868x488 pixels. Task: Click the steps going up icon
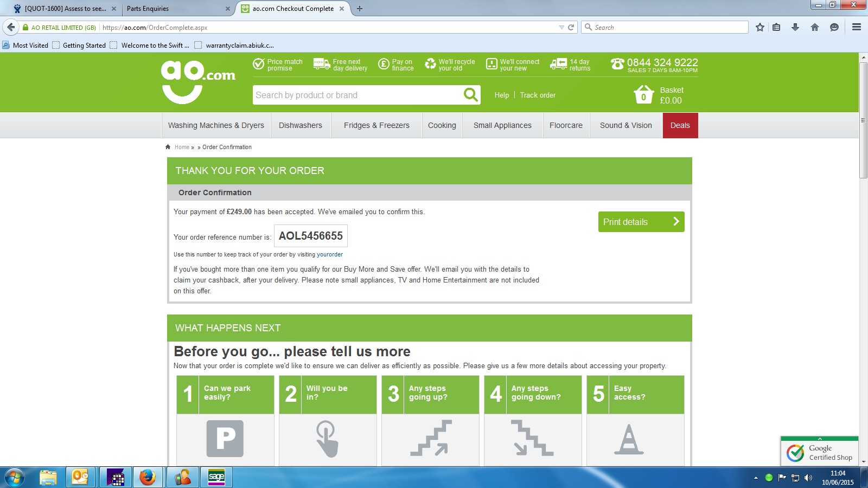click(431, 438)
